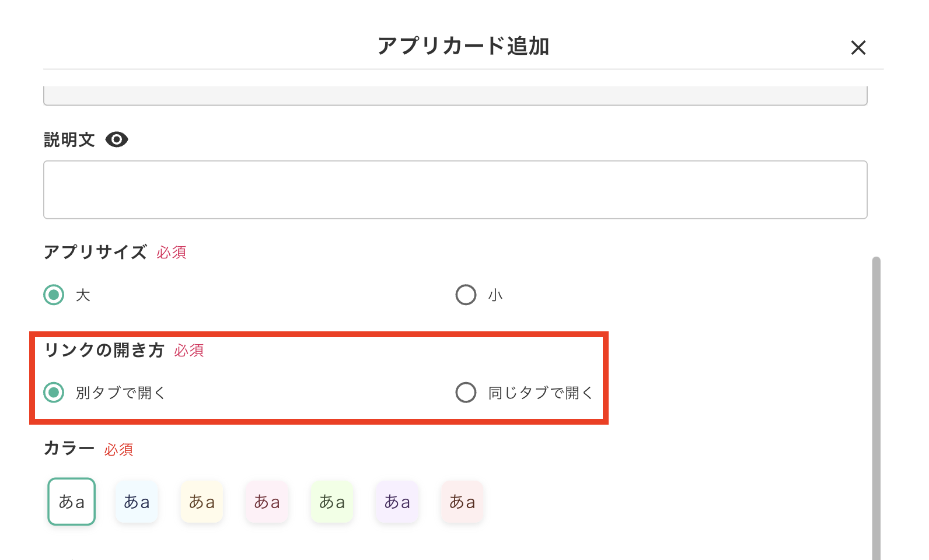Image resolution: width=929 pixels, height=560 pixels.
Task: Toggle the 説明文 preview eye icon
Action: click(117, 139)
